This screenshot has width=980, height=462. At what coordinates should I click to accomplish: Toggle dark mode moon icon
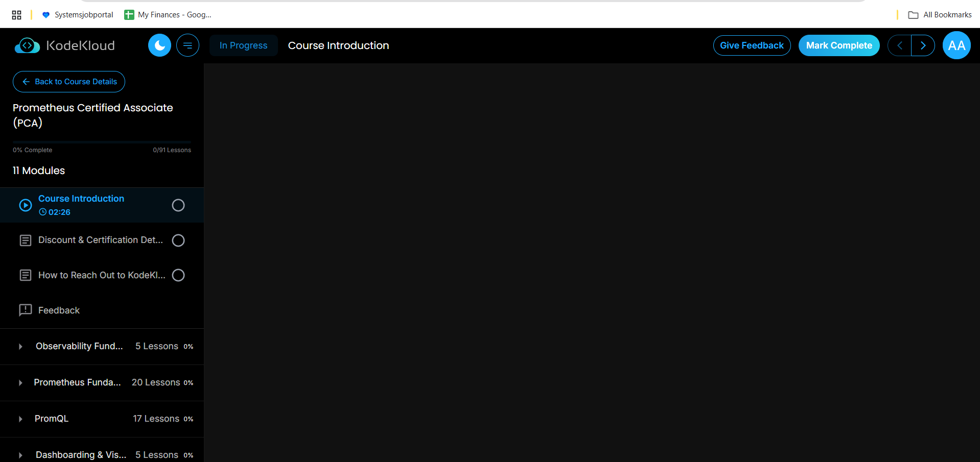pyautogui.click(x=159, y=45)
